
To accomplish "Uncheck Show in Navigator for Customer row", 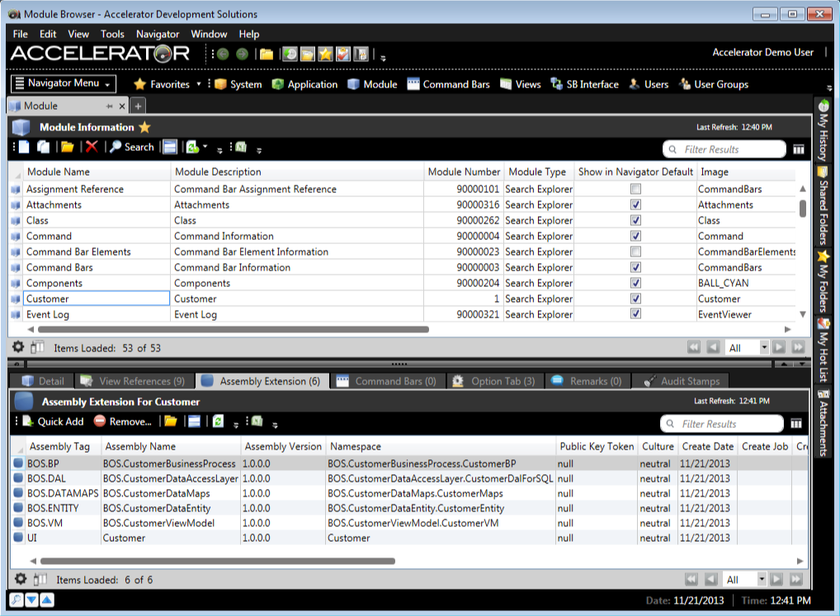I will [635, 299].
